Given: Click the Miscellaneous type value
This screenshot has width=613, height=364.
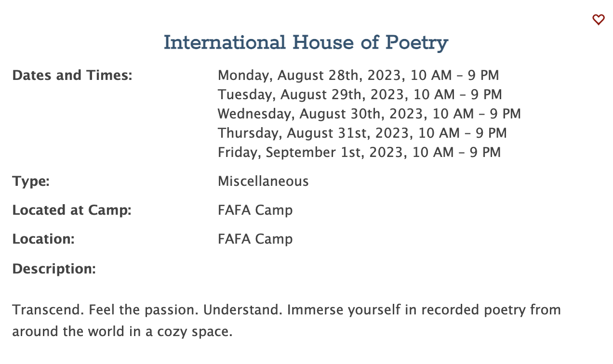Looking at the screenshot, I should point(263,182).
